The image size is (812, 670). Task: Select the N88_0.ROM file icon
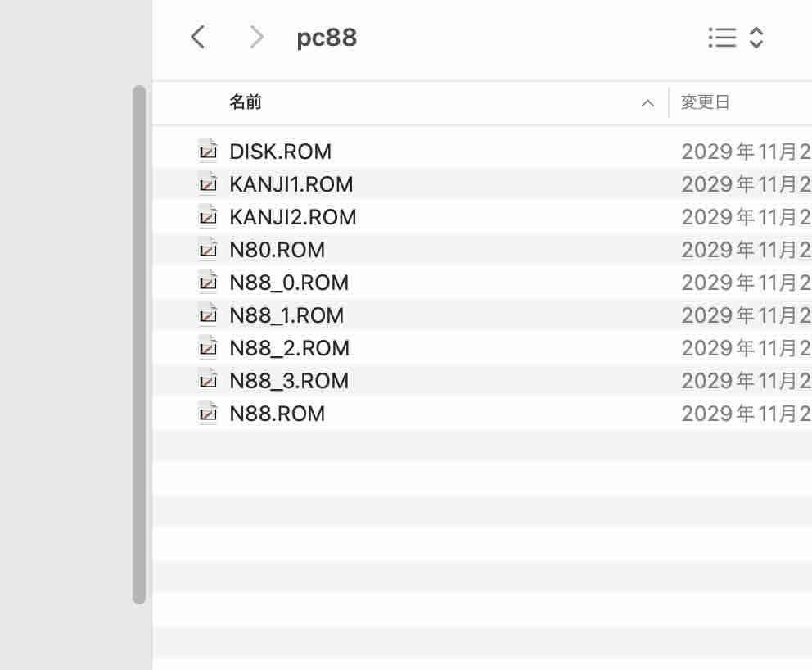pos(208,283)
